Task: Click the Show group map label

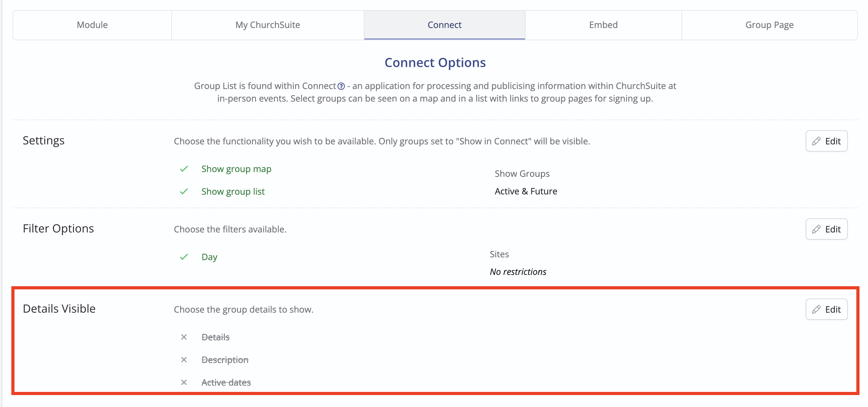Action: point(236,169)
